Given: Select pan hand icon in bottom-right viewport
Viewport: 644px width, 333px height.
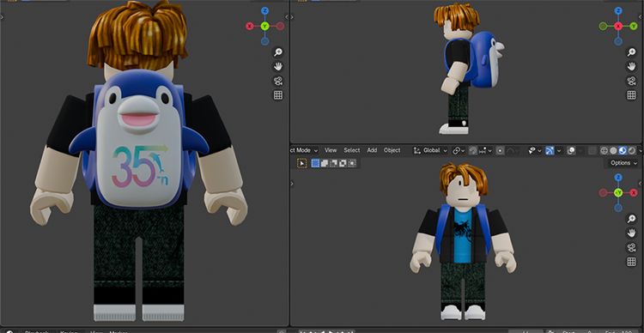Looking at the screenshot, I should 631,233.
